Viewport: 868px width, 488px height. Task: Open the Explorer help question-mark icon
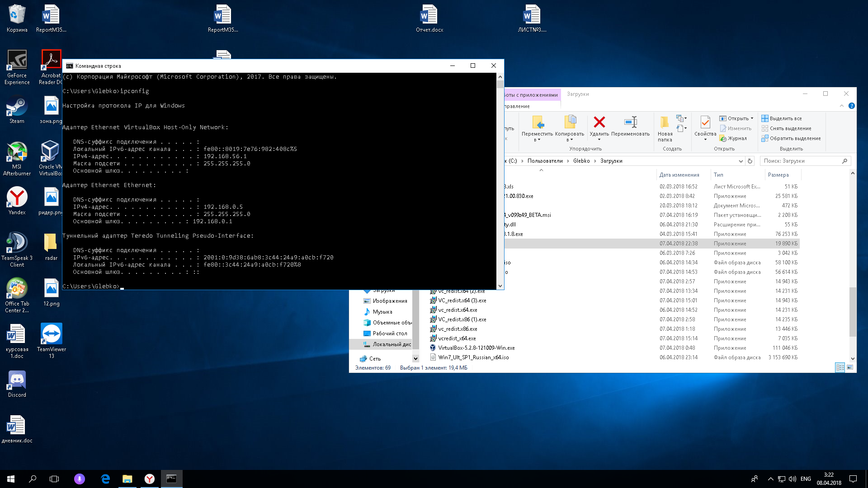pos(851,106)
